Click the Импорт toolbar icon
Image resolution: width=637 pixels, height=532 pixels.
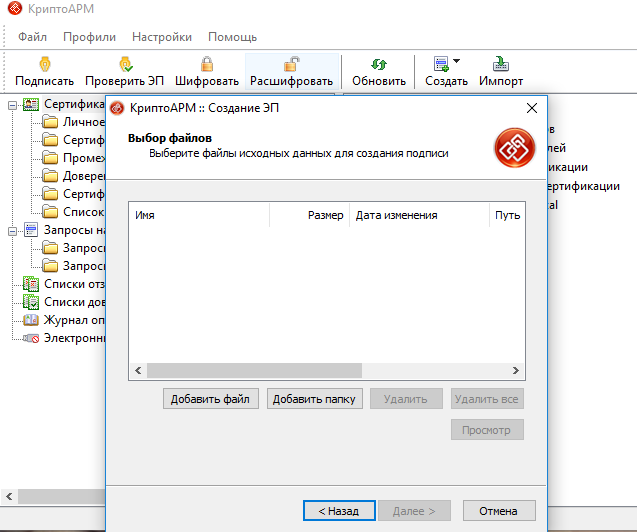[x=501, y=64]
